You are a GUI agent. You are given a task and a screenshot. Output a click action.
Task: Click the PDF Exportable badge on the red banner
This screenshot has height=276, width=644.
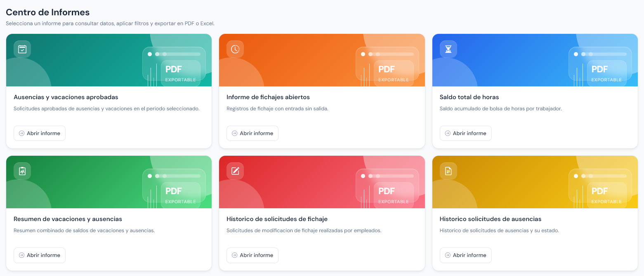click(394, 195)
